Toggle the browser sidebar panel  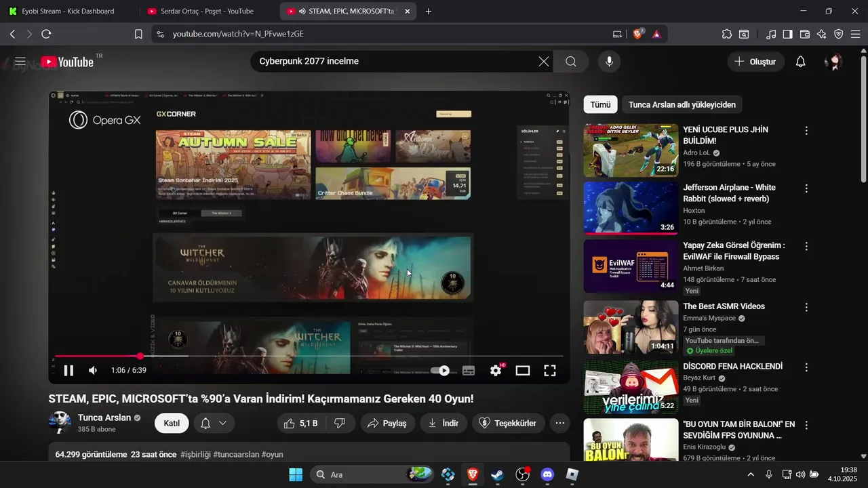click(787, 34)
